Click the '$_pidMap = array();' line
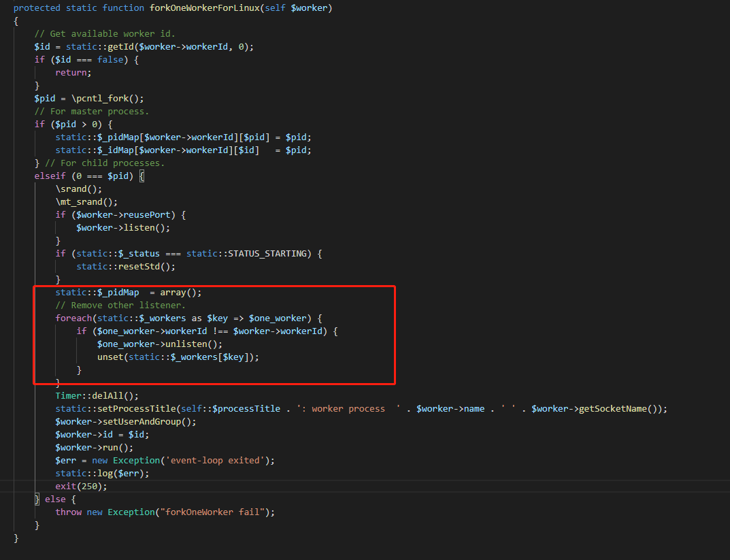This screenshot has height=560, width=730. (x=129, y=293)
